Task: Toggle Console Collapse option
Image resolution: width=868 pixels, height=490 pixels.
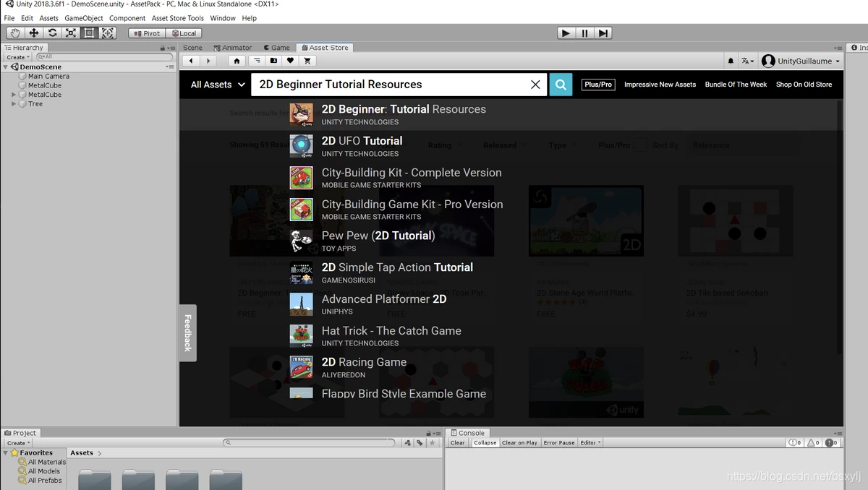Action: 485,443
